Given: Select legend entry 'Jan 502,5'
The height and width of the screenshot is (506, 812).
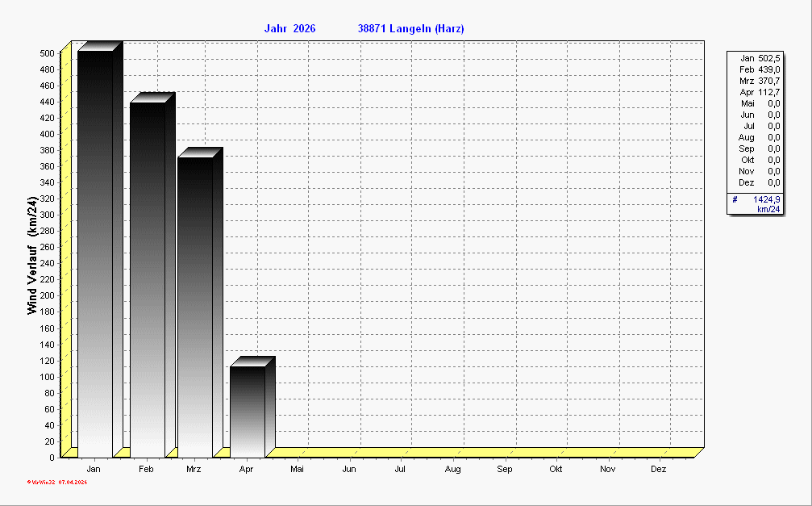Looking at the screenshot, I should coord(760,58).
